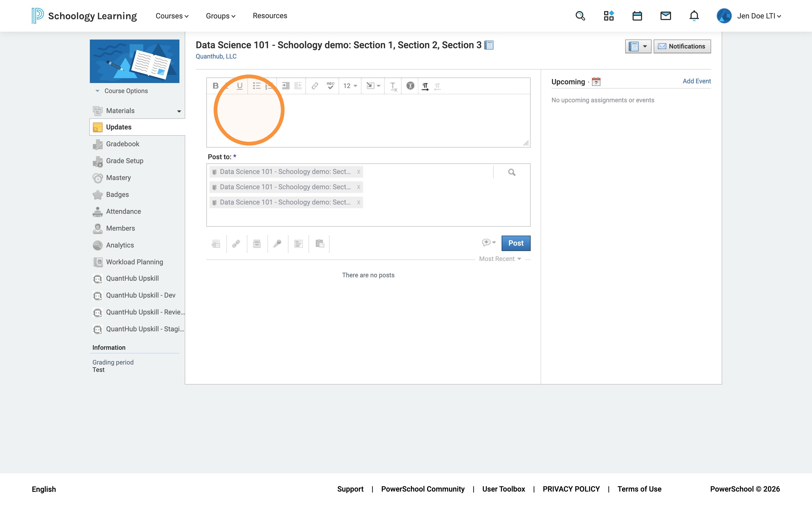Remove the second Data Science 101 section chip
Screen dimensions: 812x505
[x=359, y=187]
